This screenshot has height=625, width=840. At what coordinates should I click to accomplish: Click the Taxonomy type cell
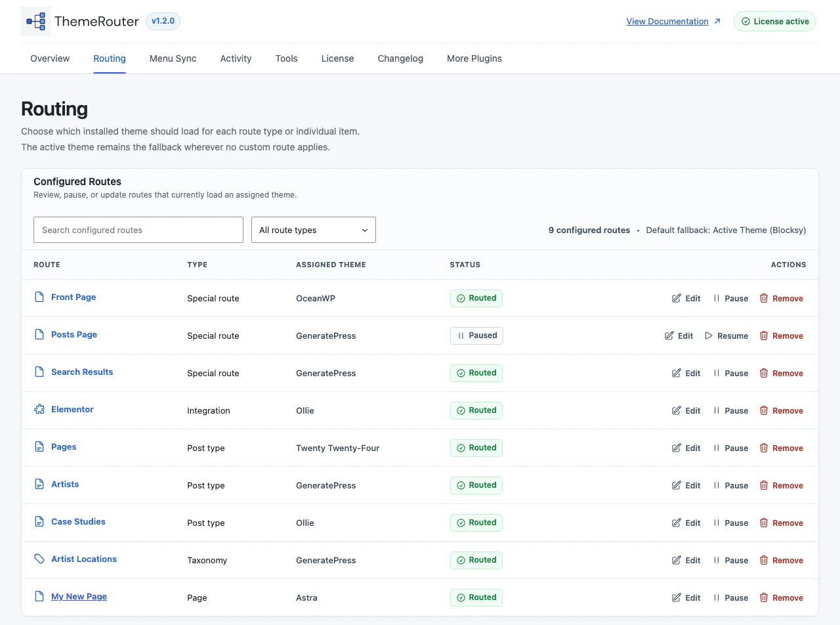click(x=207, y=561)
